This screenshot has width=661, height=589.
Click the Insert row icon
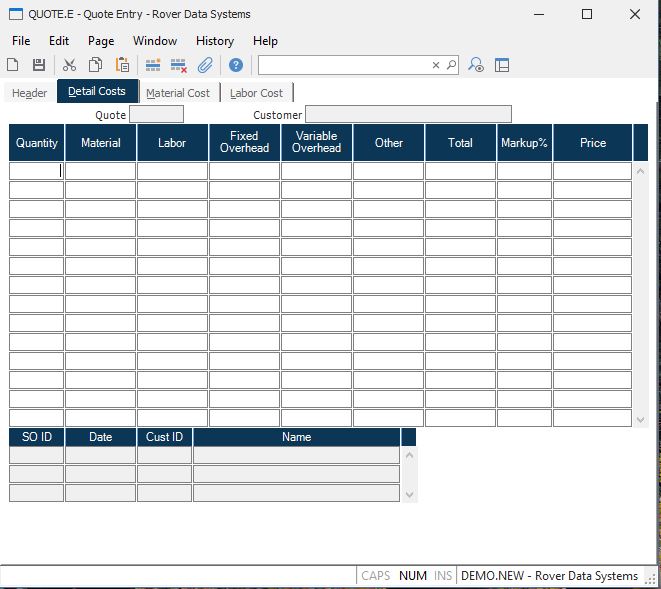pos(153,65)
